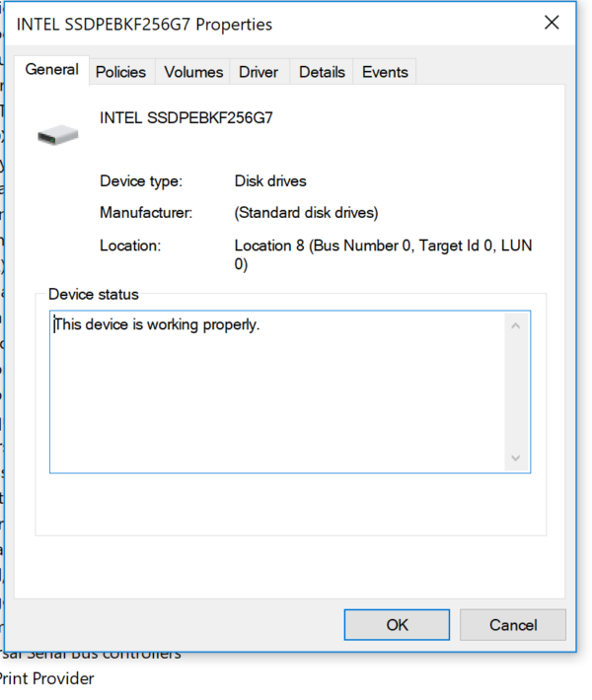Click the 'INTEL SSDPEBKF256G7' device name heading
The height and width of the screenshot is (700, 592).
pyautogui.click(x=185, y=118)
